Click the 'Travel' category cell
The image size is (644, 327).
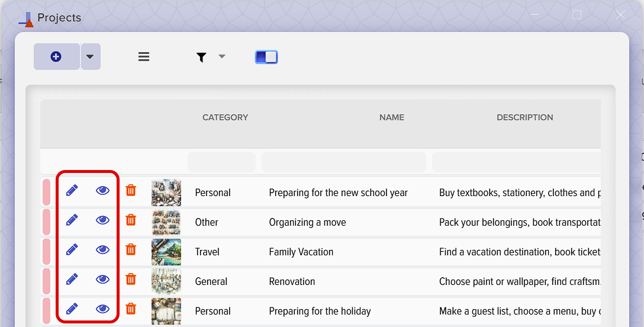[x=207, y=252]
